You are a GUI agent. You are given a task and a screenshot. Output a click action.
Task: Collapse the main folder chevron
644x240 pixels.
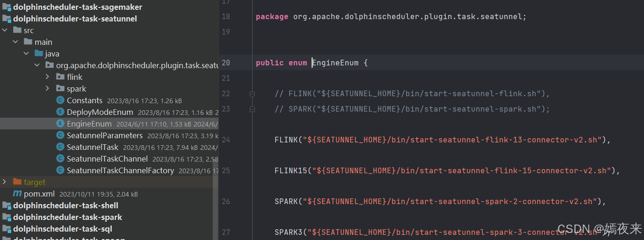tap(15, 42)
